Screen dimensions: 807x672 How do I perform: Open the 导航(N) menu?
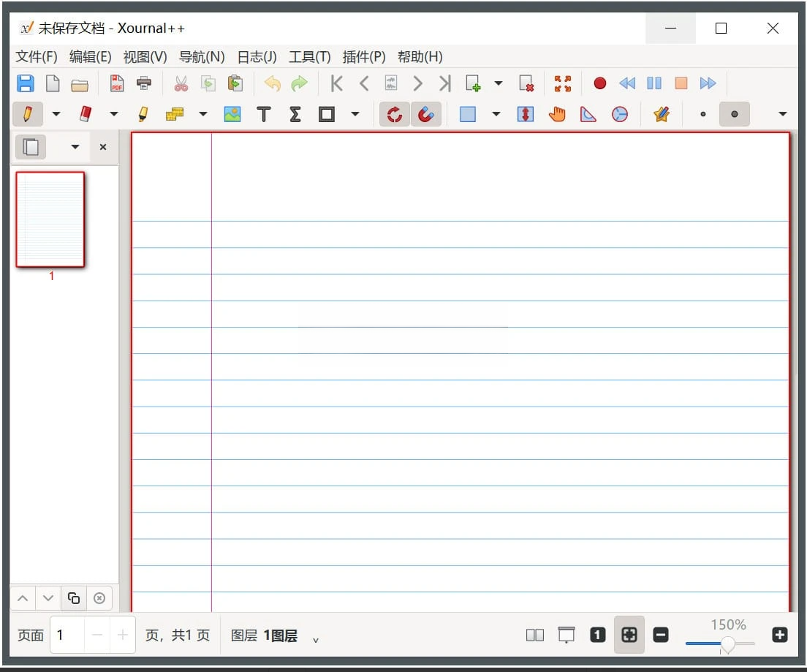(x=202, y=56)
